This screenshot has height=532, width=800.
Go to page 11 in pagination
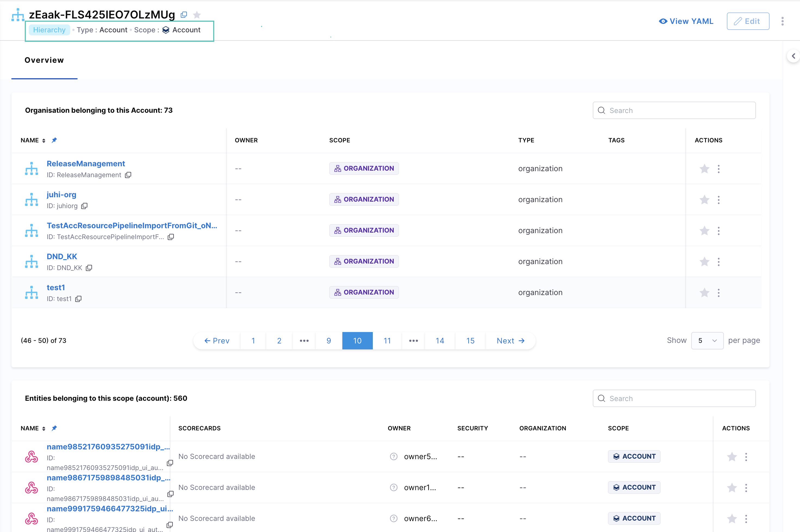pyautogui.click(x=387, y=341)
